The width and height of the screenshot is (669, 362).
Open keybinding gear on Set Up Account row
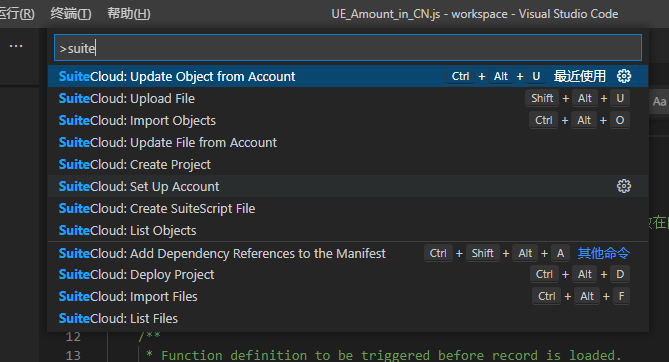(624, 186)
